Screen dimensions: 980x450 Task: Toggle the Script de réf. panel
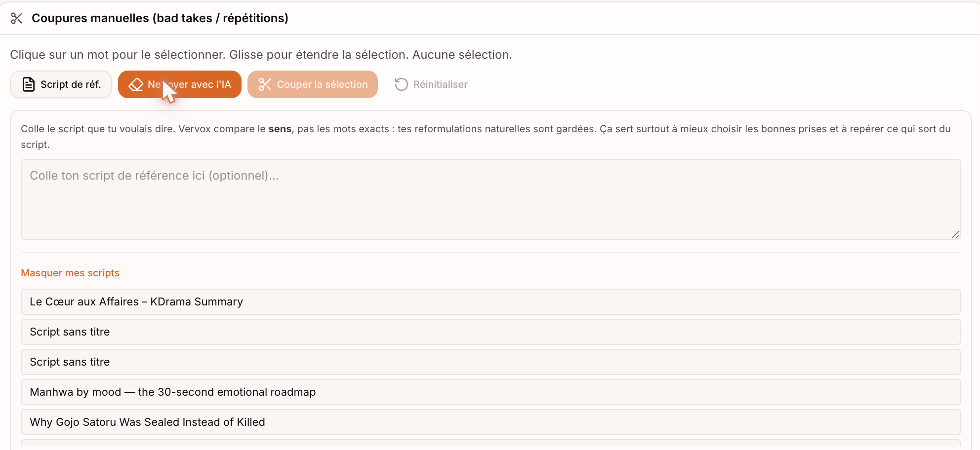pos(61,84)
